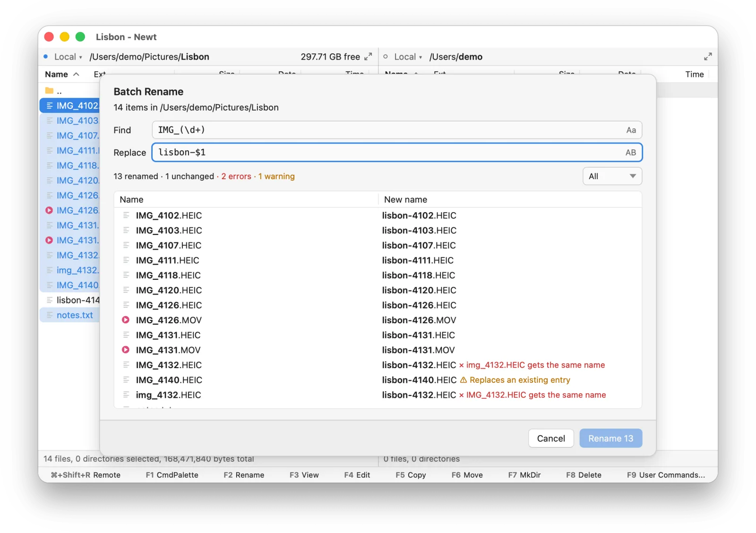Open the All filter dropdown
Screen dimensions: 756x533
click(612, 176)
